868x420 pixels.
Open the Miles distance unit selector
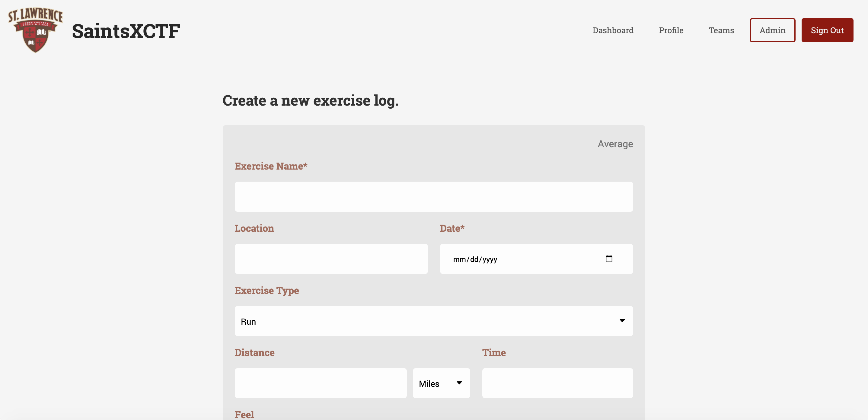441,383
